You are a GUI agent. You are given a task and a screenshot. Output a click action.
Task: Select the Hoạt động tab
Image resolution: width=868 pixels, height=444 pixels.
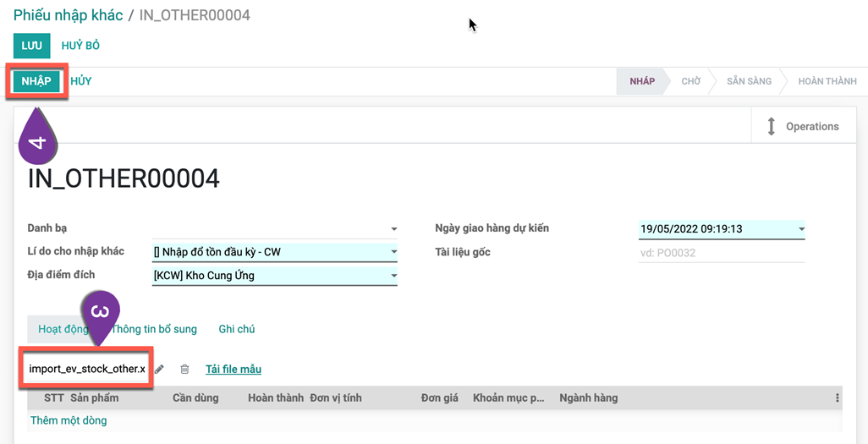coord(63,329)
